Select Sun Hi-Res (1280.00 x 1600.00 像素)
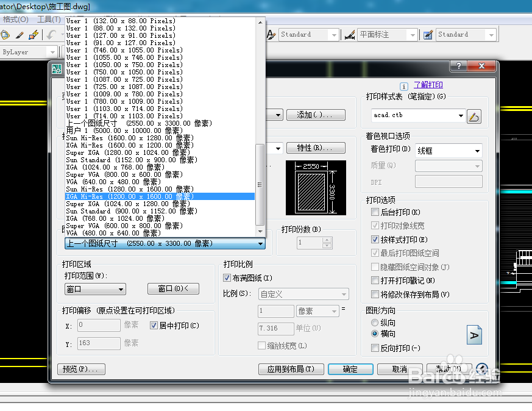 pyautogui.click(x=160, y=189)
